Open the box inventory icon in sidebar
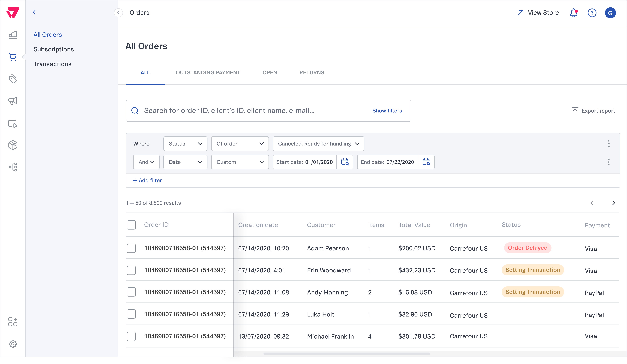Screen dimensions: 627x364 point(13,145)
